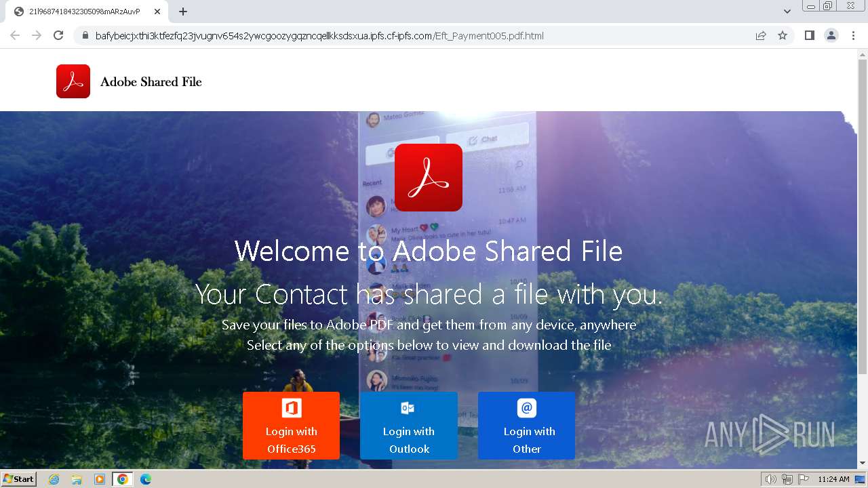Click the Outlook logo on the blue button
Viewport: 868px width, 488px height.
coord(408,408)
